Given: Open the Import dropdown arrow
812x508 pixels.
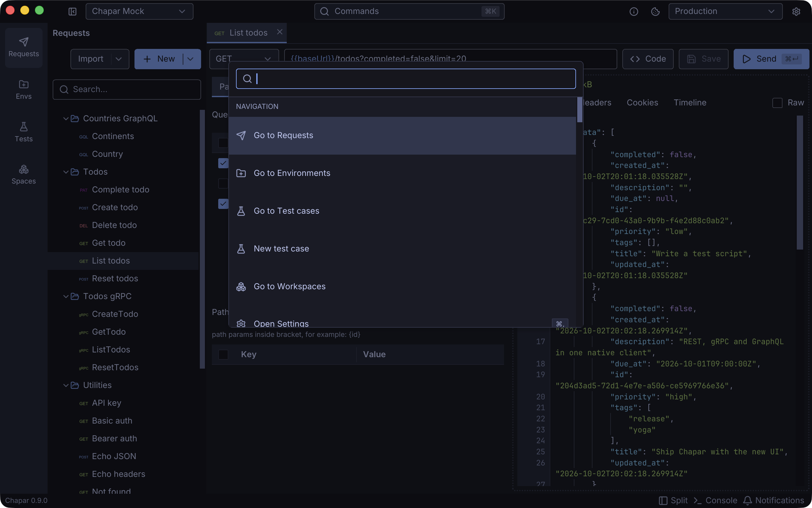Looking at the screenshot, I should coord(119,59).
